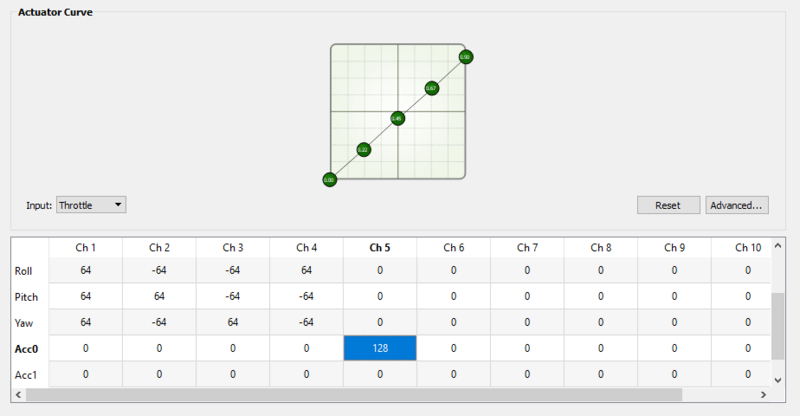Select the Ch 1 column header

(85, 248)
